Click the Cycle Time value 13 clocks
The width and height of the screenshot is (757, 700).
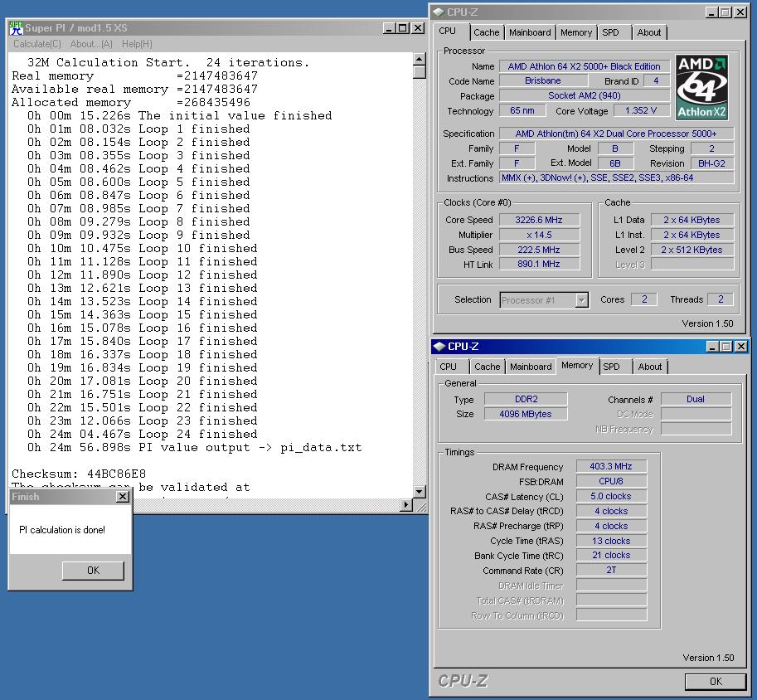point(611,541)
